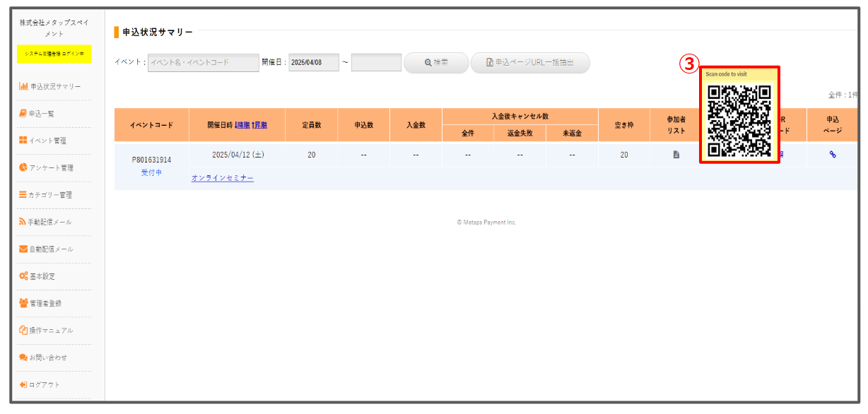868x414 pixels.
Task: Click the 開催日 start date field
Action: click(x=313, y=63)
